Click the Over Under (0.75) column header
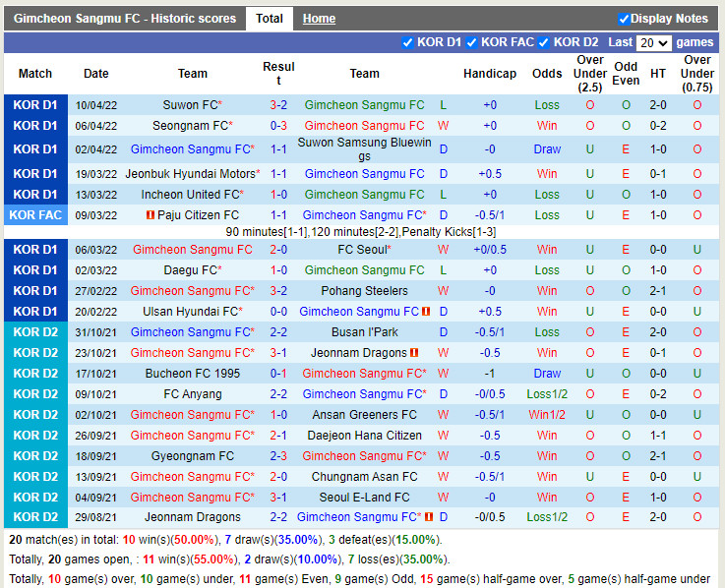Image resolution: width=725 pixels, height=588 pixels. pyautogui.click(x=696, y=74)
